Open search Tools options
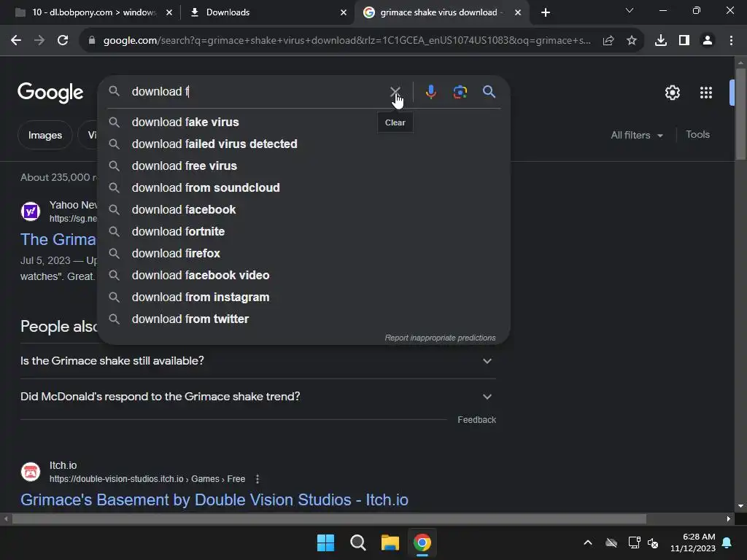 pyautogui.click(x=697, y=135)
